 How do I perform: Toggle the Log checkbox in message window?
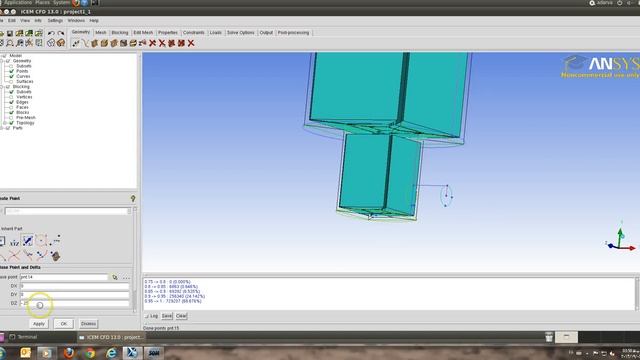coord(147,316)
